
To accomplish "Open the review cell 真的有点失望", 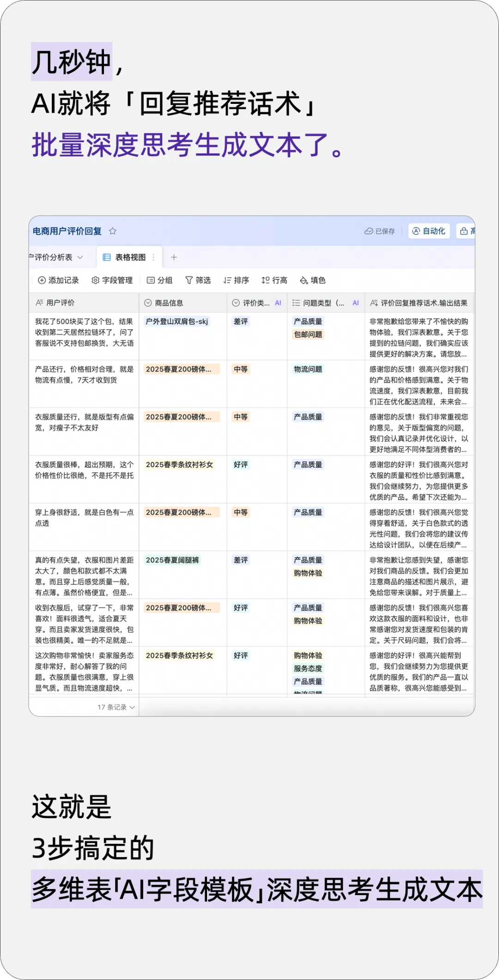I will 84,575.
